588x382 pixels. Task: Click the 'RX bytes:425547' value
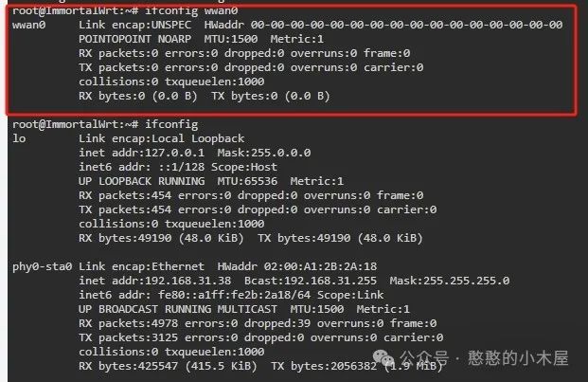(x=128, y=366)
